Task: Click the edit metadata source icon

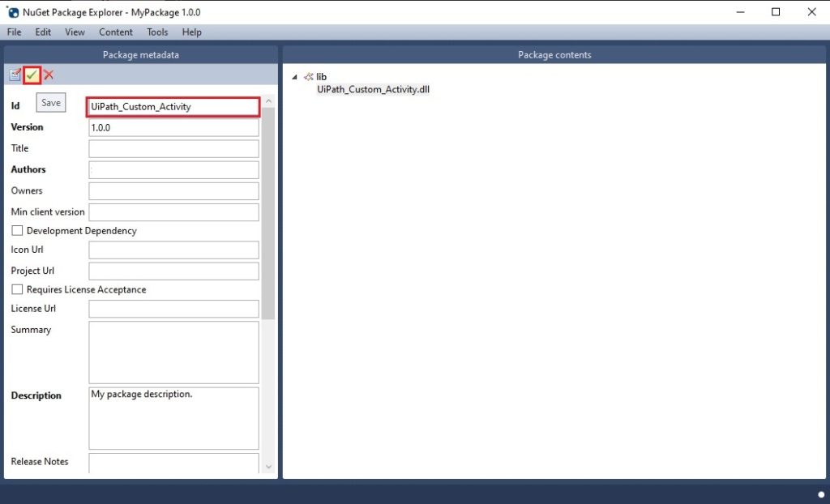Action: (x=15, y=75)
